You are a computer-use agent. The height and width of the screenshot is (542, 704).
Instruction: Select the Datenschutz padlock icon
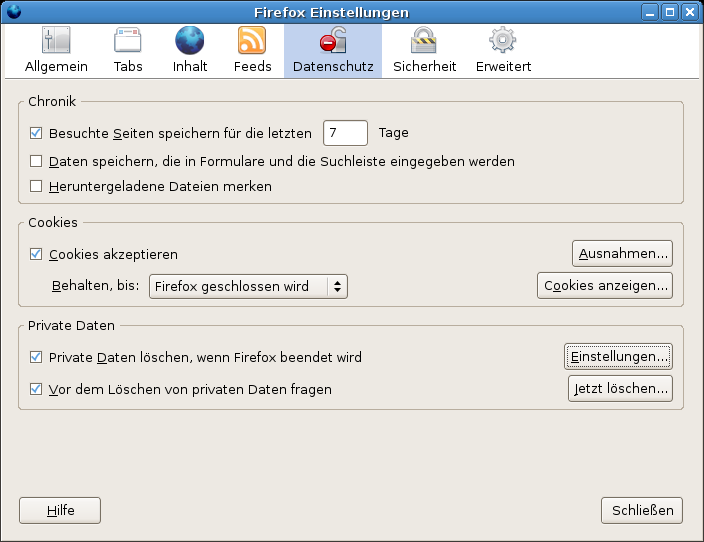[x=333, y=40]
